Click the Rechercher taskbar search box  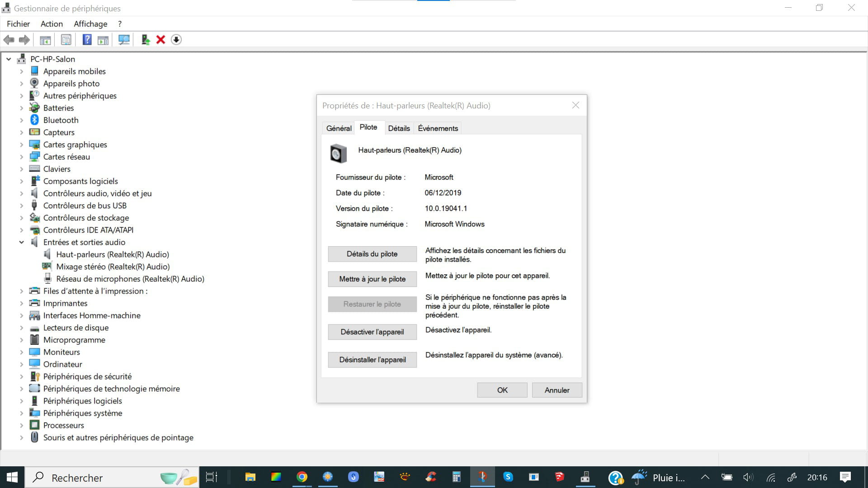pyautogui.click(x=112, y=477)
